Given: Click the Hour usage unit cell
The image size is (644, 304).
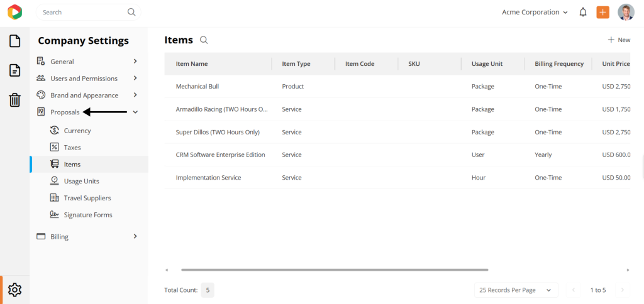Looking at the screenshot, I should (x=479, y=178).
